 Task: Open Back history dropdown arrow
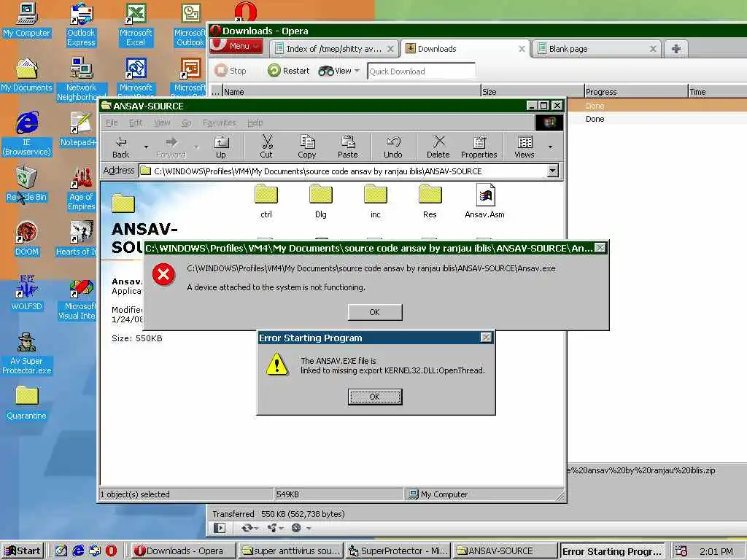pyautogui.click(x=146, y=147)
